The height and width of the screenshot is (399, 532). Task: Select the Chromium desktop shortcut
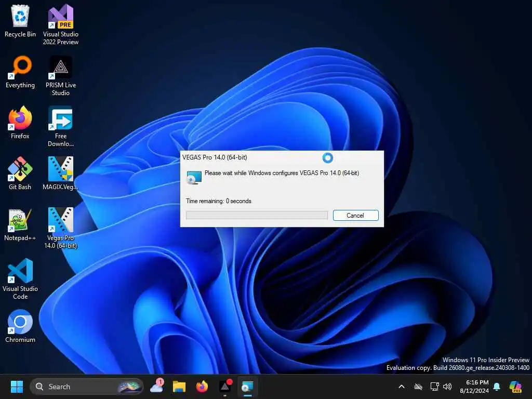(x=20, y=326)
